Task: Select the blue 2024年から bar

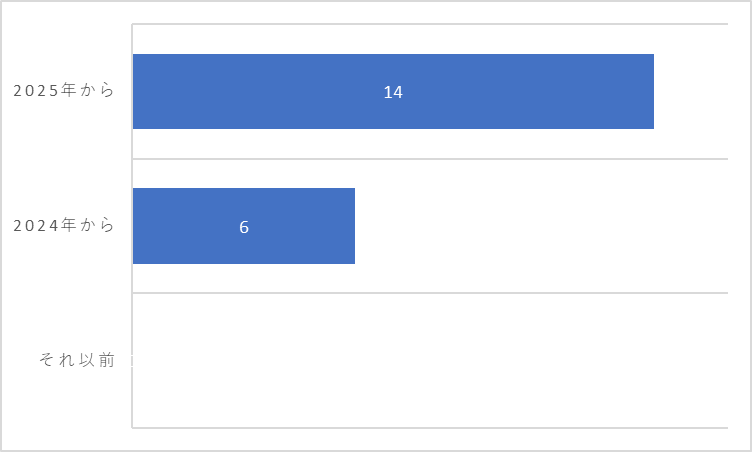Action: [244, 226]
